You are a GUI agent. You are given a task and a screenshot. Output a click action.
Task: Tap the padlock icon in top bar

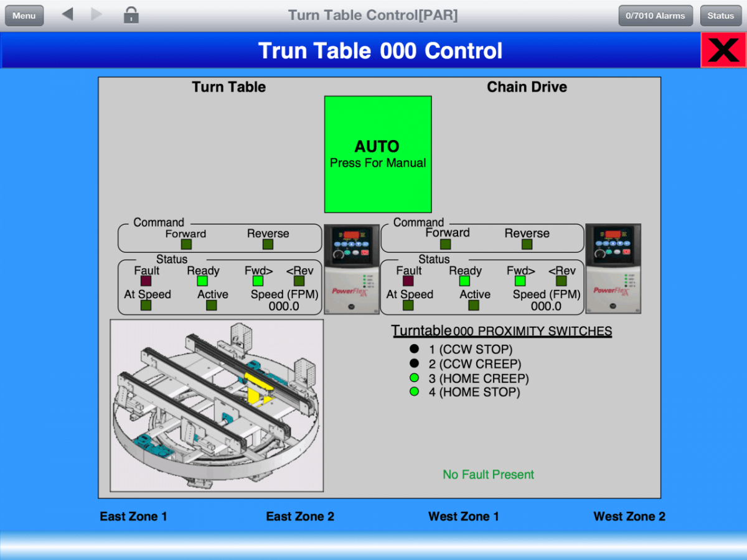131,15
